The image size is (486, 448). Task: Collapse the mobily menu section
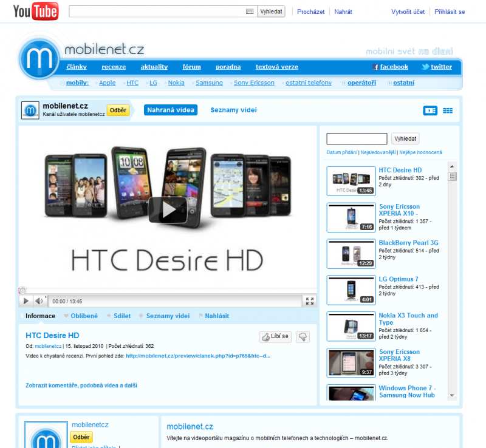pos(63,83)
